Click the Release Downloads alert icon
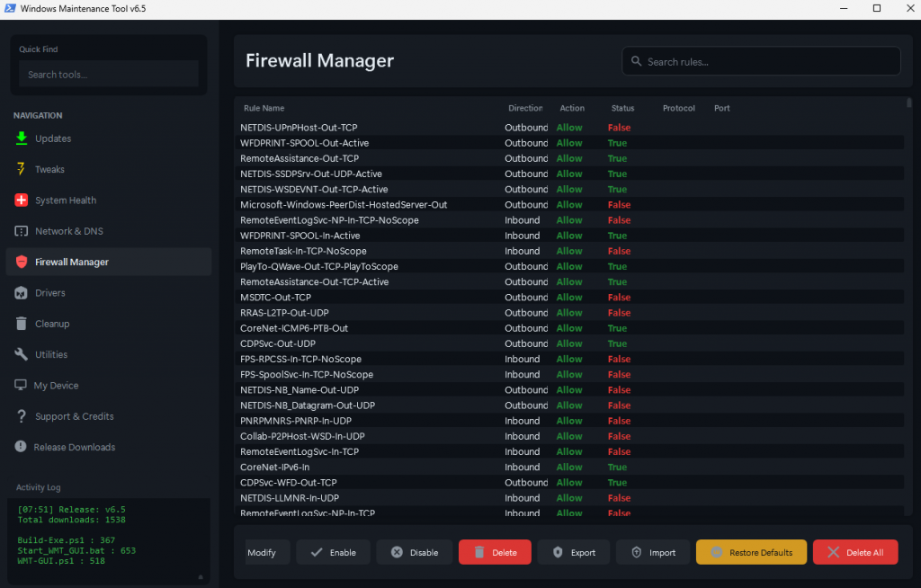 (21, 447)
